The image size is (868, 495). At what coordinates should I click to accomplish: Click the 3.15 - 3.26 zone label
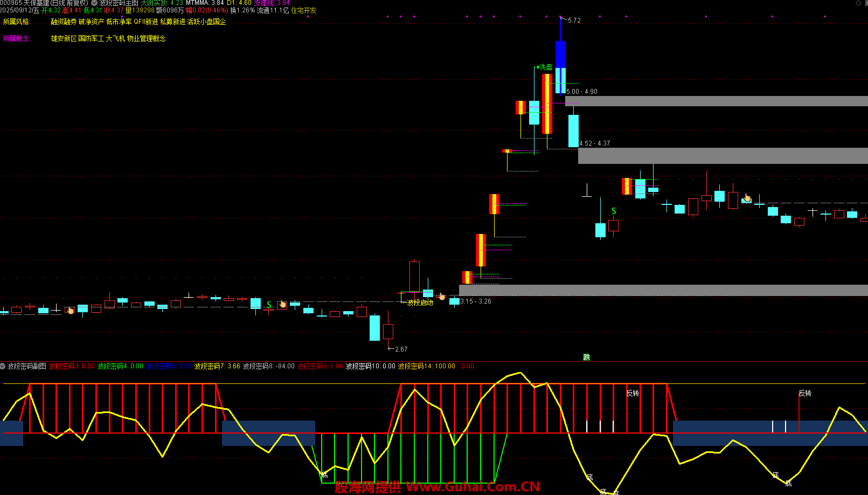[x=476, y=301]
